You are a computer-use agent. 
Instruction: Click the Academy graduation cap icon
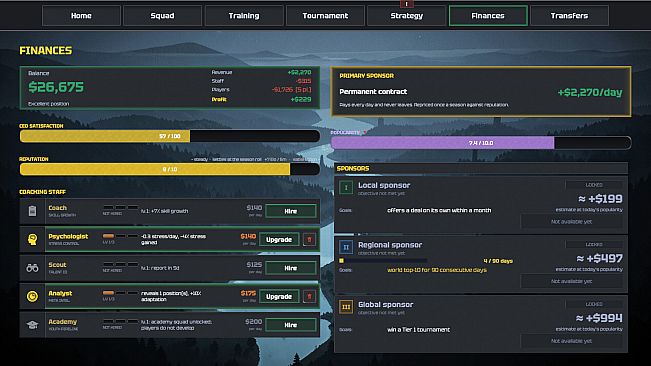pyautogui.click(x=32, y=325)
